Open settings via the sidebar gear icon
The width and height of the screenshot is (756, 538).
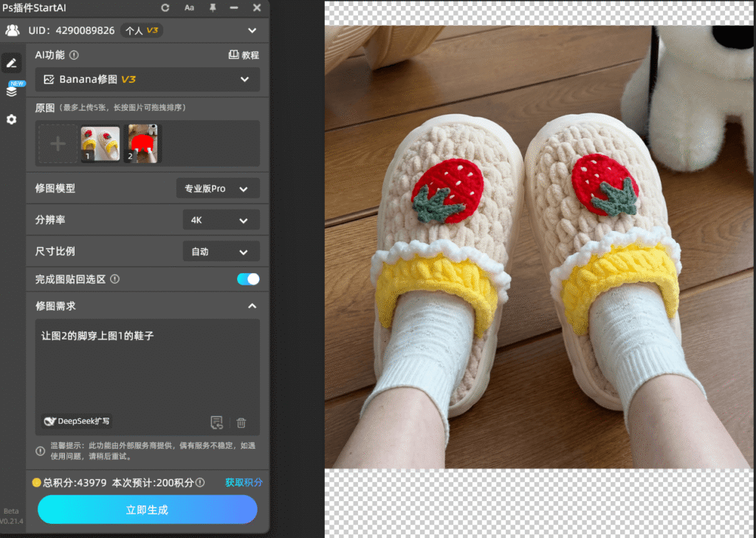11,119
